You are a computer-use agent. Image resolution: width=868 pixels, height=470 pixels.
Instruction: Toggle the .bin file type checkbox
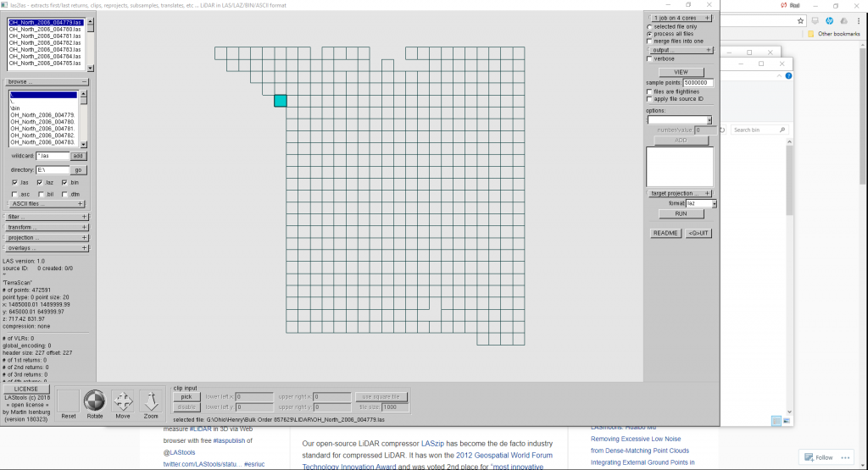click(x=64, y=182)
